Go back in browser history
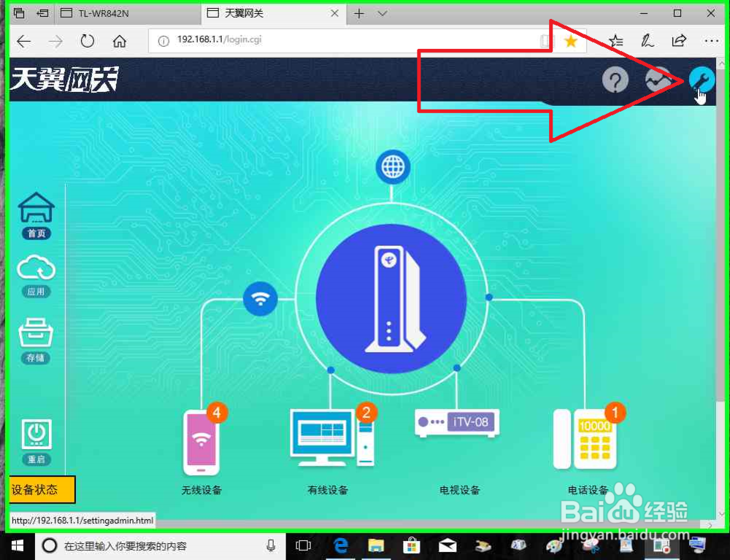Viewport: 730px width, 560px height. [x=24, y=42]
